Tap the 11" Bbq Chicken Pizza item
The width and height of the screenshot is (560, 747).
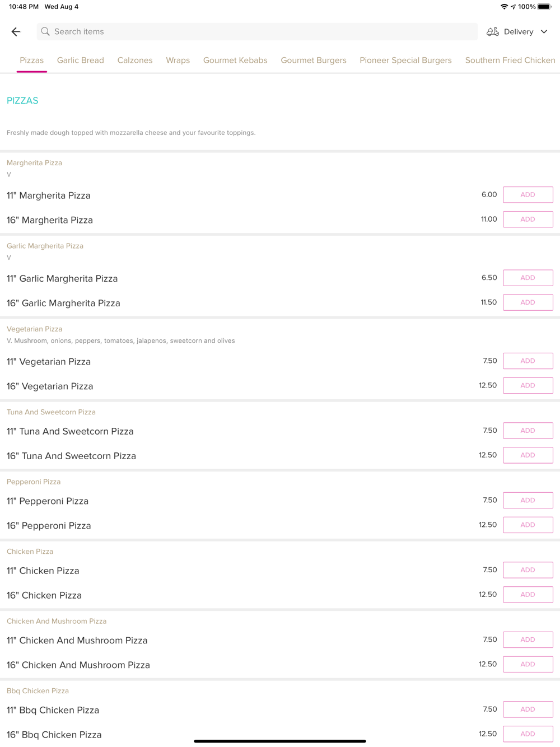coord(53,710)
